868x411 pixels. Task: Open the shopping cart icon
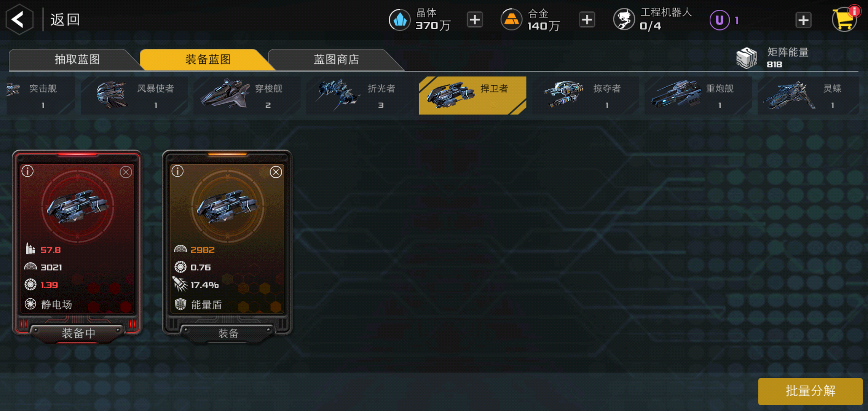844,19
